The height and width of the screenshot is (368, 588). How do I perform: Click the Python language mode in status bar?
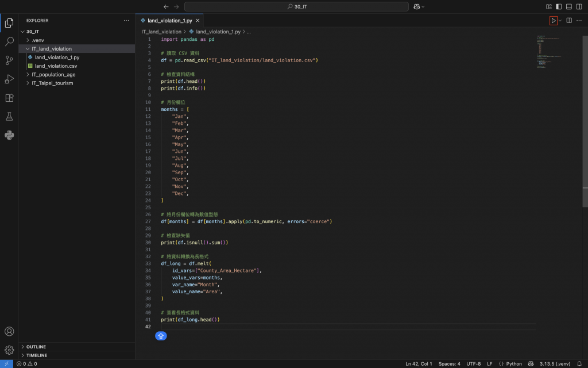[x=510, y=363]
